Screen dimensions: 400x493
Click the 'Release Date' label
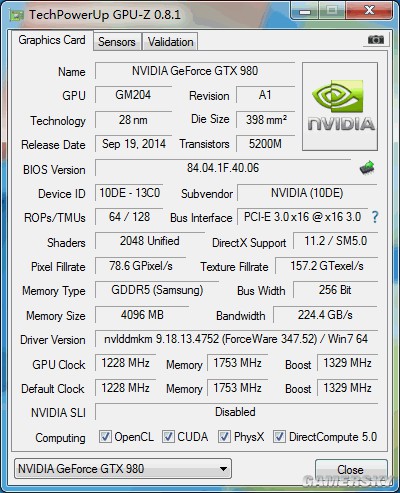click(53, 145)
